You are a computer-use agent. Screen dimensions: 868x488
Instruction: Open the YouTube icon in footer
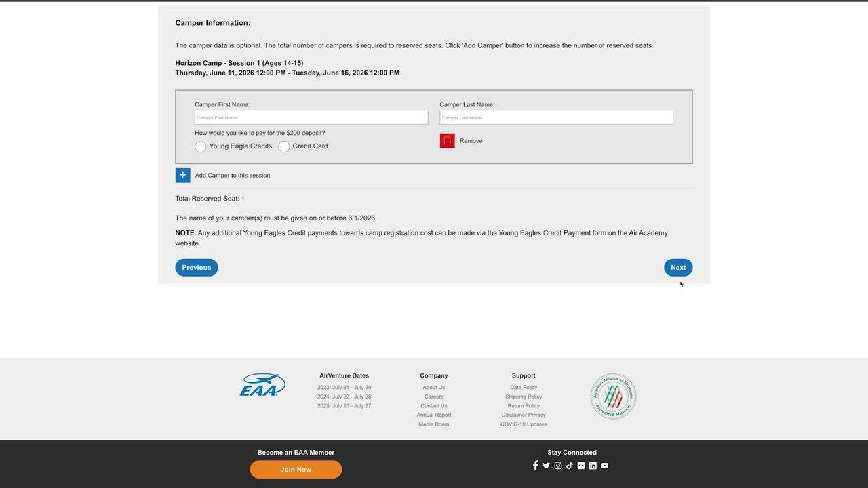pos(604,466)
